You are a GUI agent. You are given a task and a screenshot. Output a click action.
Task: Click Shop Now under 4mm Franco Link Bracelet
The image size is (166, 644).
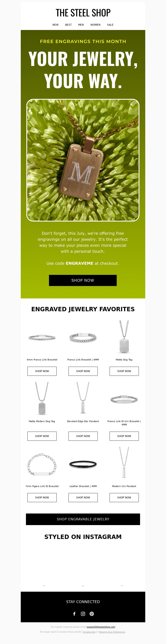tap(42, 371)
